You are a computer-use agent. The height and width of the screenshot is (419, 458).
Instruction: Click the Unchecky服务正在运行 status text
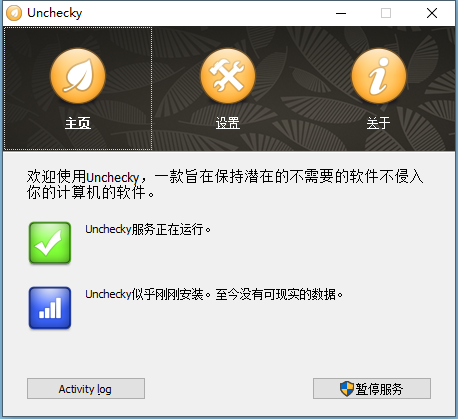point(148,229)
